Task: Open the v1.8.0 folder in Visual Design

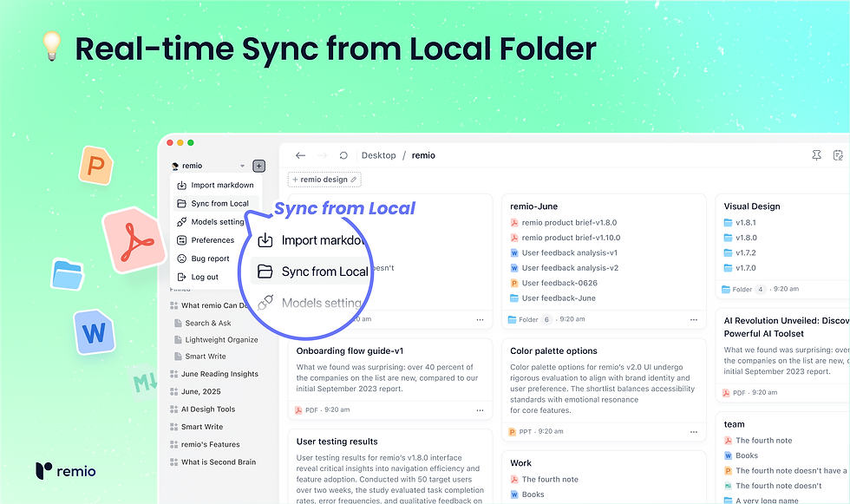Action: click(746, 238)
